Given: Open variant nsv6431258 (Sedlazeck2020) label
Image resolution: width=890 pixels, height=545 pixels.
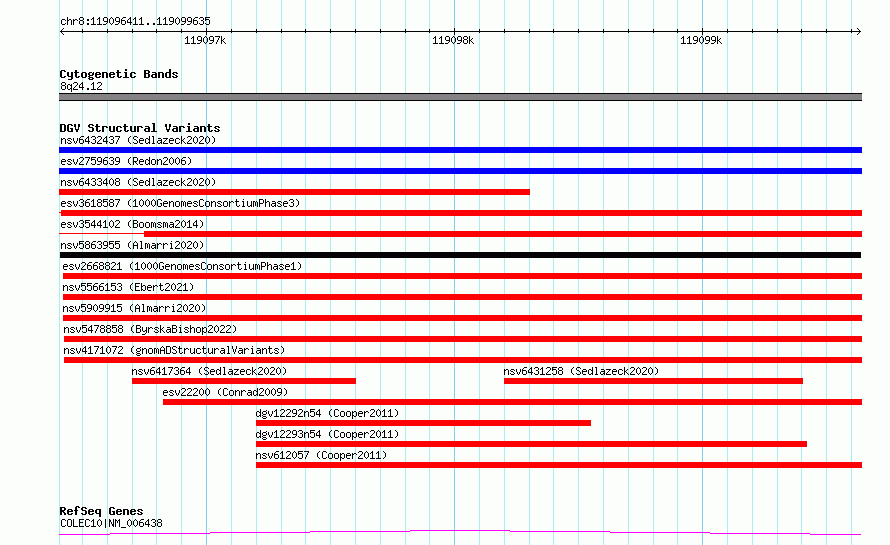Looking at the screenshot, I should click(581, 371).
